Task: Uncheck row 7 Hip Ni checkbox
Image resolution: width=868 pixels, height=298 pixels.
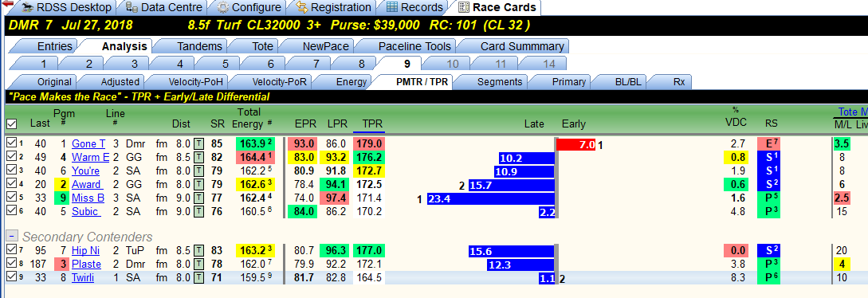Action: [x=11, y=250]
